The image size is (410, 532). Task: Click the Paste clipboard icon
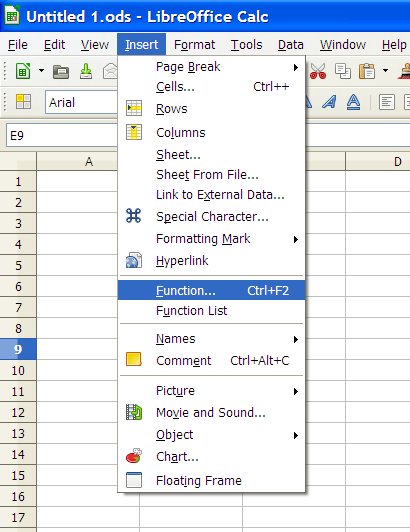[367, 71]
